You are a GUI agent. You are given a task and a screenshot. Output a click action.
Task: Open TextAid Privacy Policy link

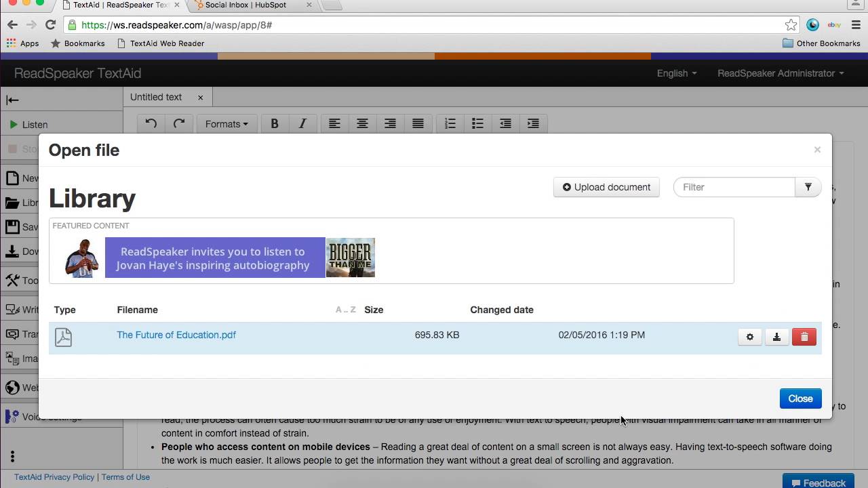[x=54, y=477]
